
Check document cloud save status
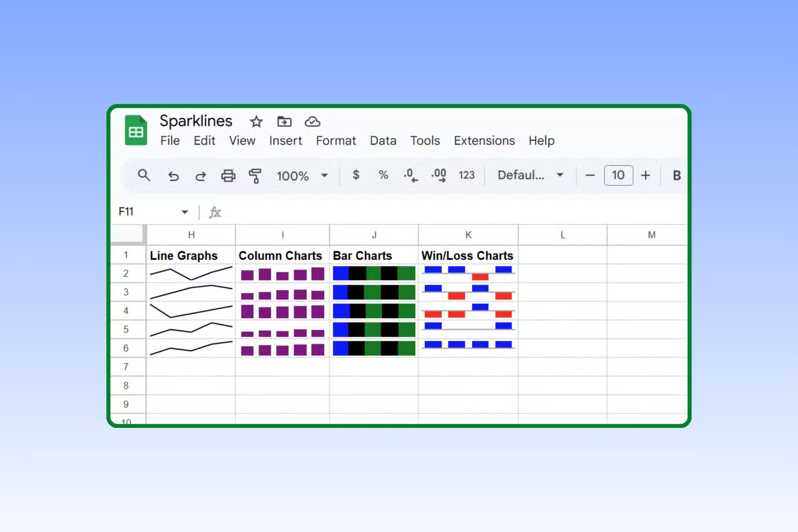312,122
